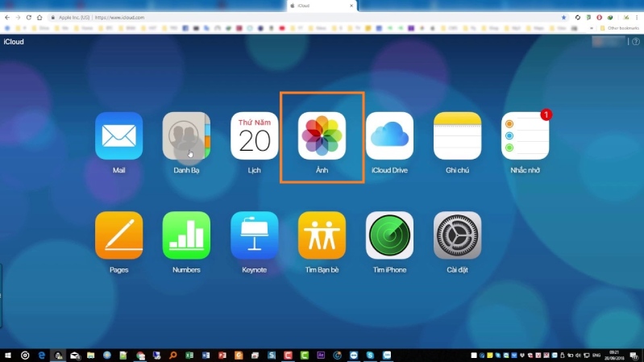The image size is (644, 362).
Task: Launch the Numbers app
Action: pyautogui.click(x=186, y=235)
